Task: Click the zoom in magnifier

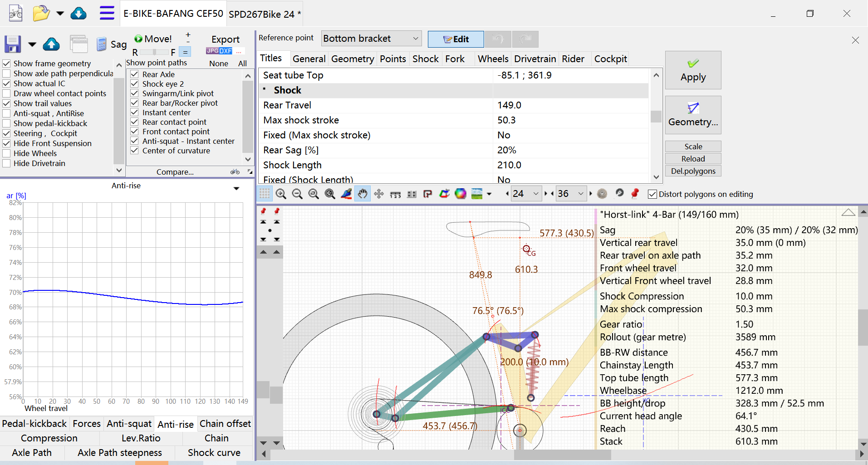Action: coord(281,194)
